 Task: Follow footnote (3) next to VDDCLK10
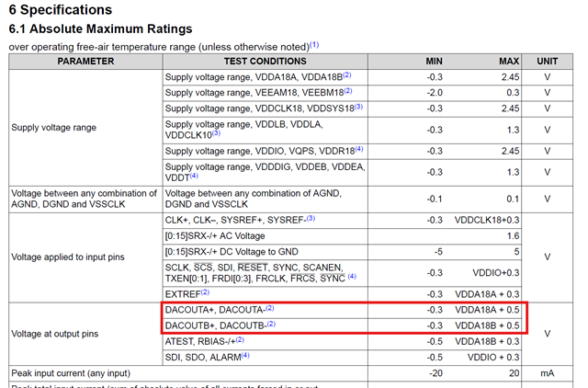[x=216, y=133]
